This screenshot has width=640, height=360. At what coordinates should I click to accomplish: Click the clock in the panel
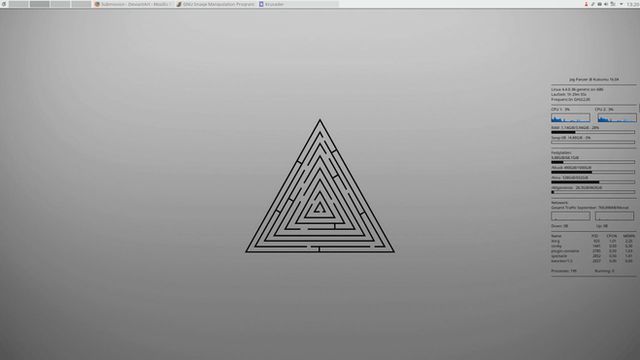tap(633, 4)
